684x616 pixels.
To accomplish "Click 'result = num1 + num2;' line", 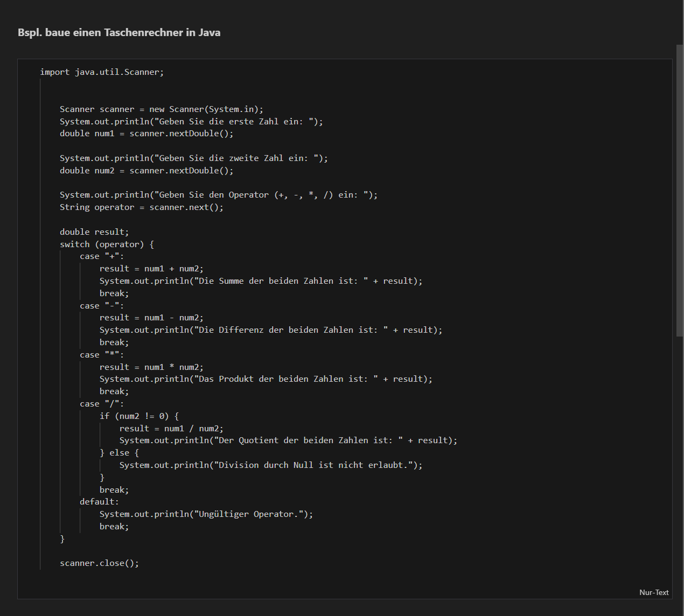I will (x=151, y=269).
